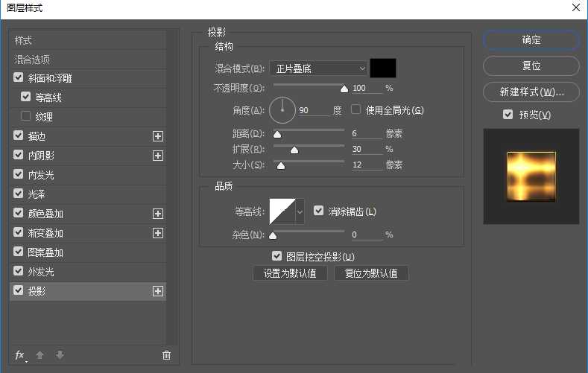Click the plus icon beside 描边
The width and height of the screenshot is (588, 373).
pos(158,136)
